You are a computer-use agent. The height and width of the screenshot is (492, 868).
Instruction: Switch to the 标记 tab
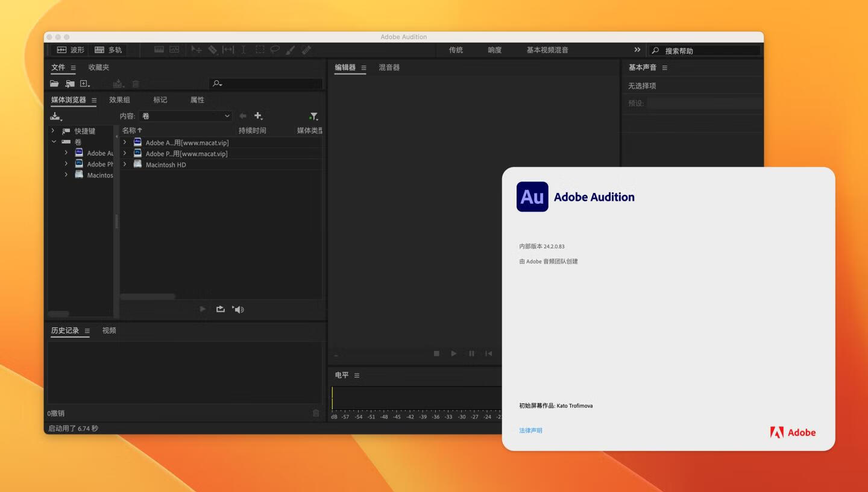coord(160,100)
